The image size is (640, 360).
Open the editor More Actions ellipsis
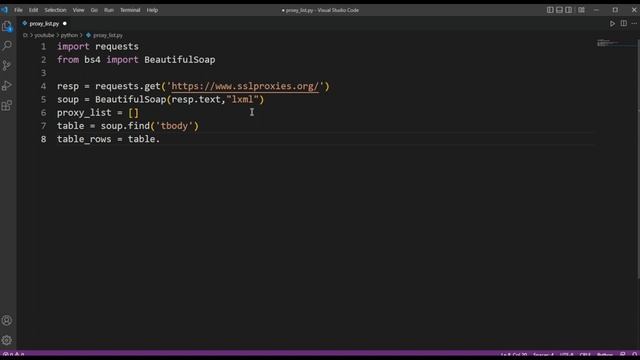click(634, 24)
